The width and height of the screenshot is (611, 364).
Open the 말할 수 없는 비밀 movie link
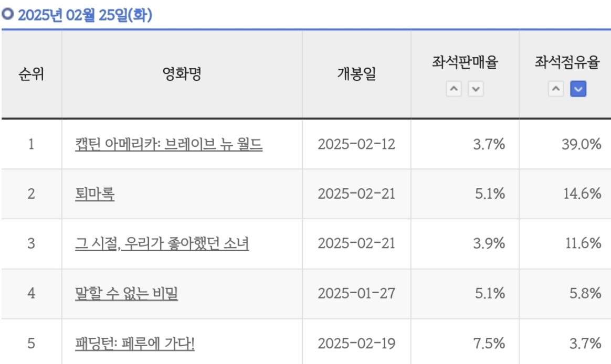coord(127,294)
